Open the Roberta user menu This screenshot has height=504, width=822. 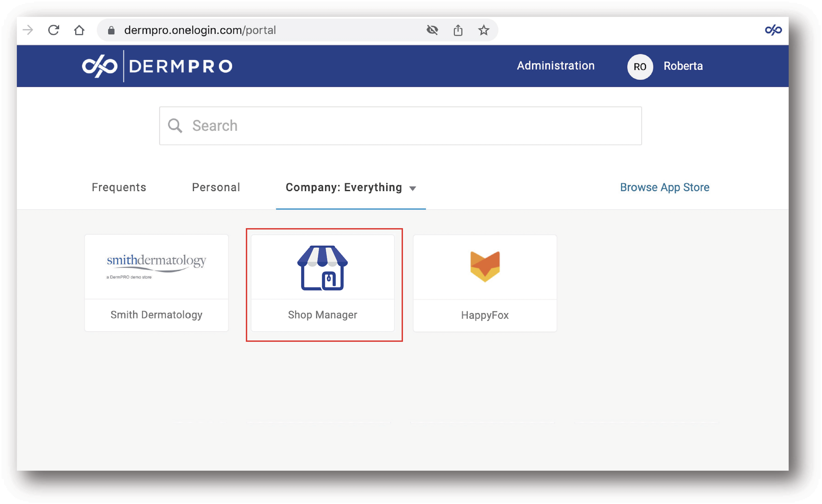pyautogui.click(x=683, y=66)
